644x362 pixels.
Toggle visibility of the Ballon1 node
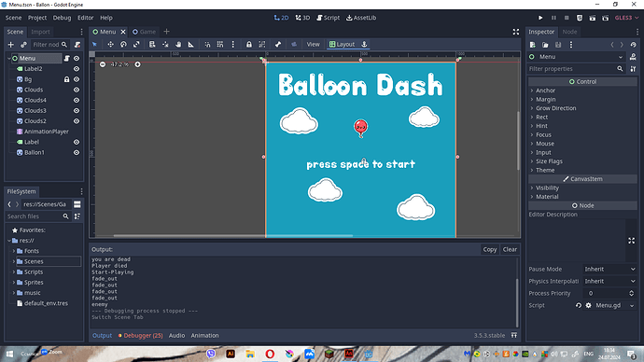tap(77, 152)
